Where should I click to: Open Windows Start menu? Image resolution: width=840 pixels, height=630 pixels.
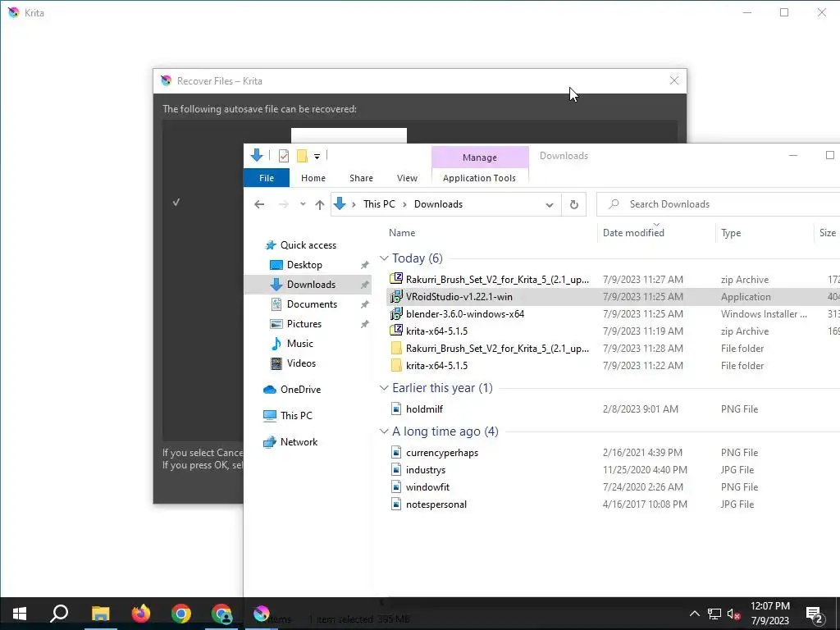20,614
